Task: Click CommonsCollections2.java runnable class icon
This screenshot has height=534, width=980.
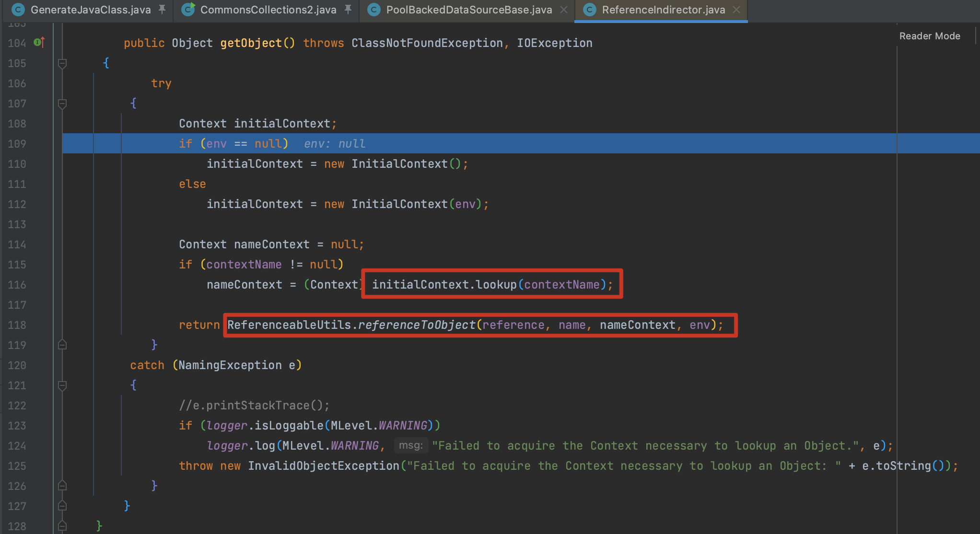Action: coord(188,10)
